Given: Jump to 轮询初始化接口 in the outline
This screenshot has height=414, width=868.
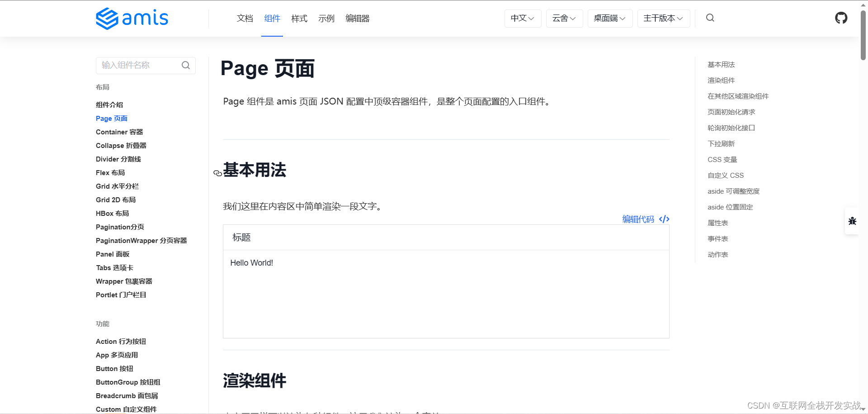Looking at the screenshot, I should (731, 128).
